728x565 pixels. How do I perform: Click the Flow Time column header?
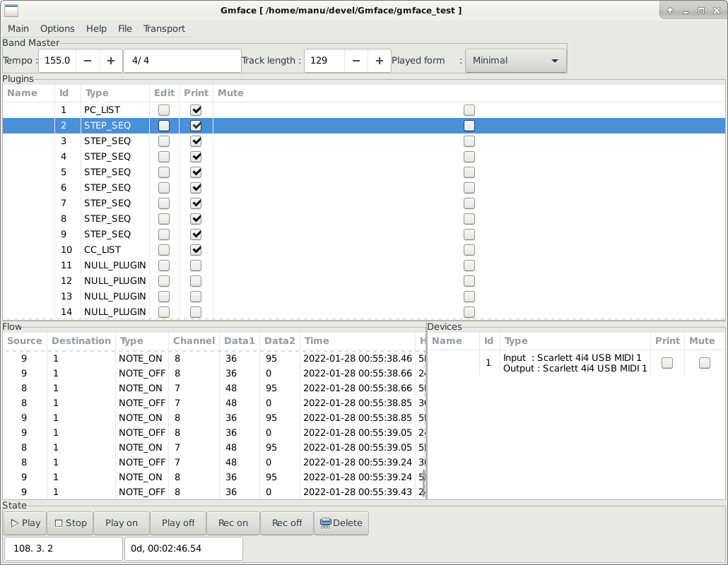(x=358, y=341)
